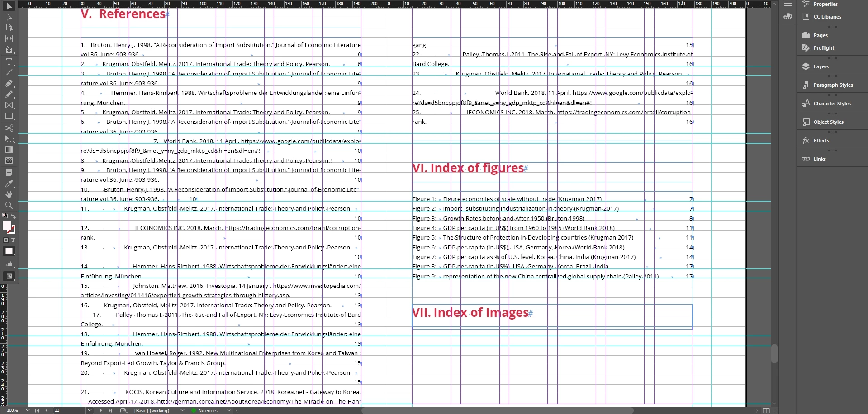Click reference 15 Johnston, Matthew line
The width and height of the screenshot is (868, 414).
point(221,286)
